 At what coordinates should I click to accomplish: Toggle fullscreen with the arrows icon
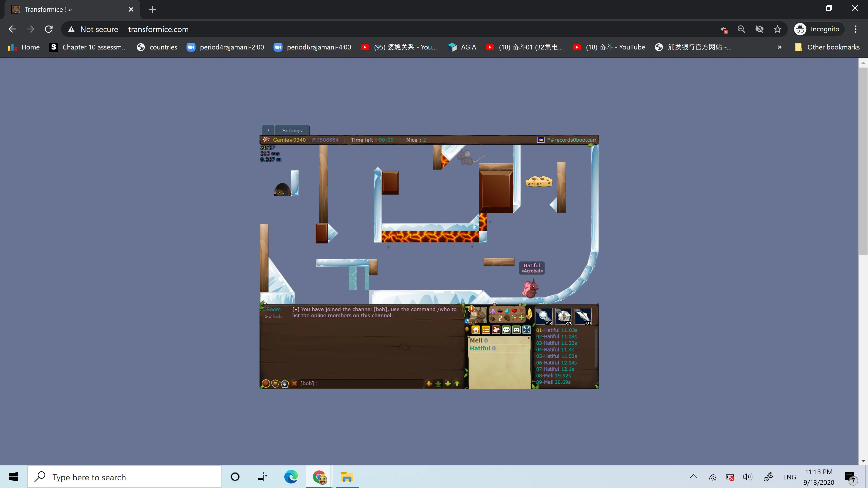(526, 330)
